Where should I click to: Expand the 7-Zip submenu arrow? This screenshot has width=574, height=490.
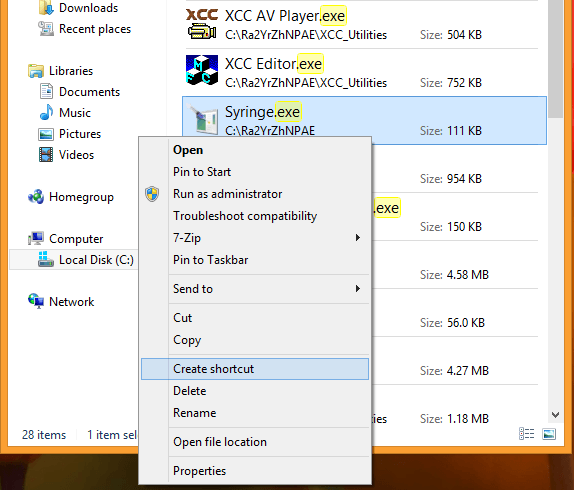(358, 238)
